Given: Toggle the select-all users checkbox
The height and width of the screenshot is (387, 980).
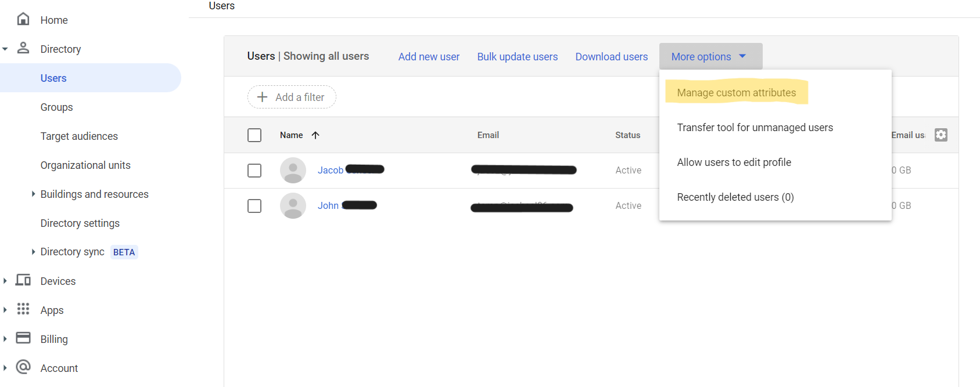Looking at the screenshot, I should [254, 135].
